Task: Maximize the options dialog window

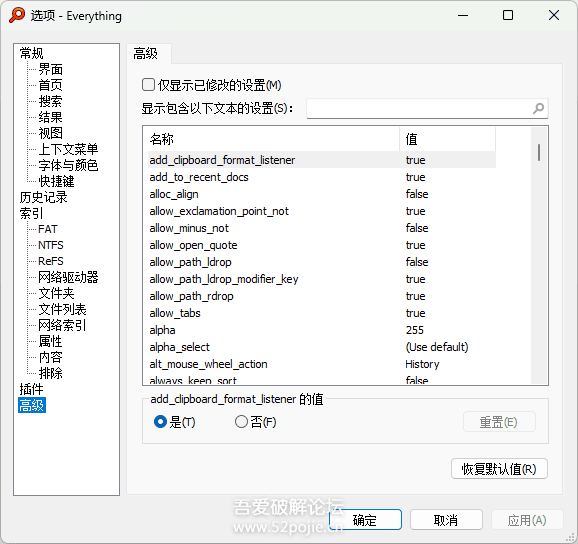Action: [x=508, y=15]
